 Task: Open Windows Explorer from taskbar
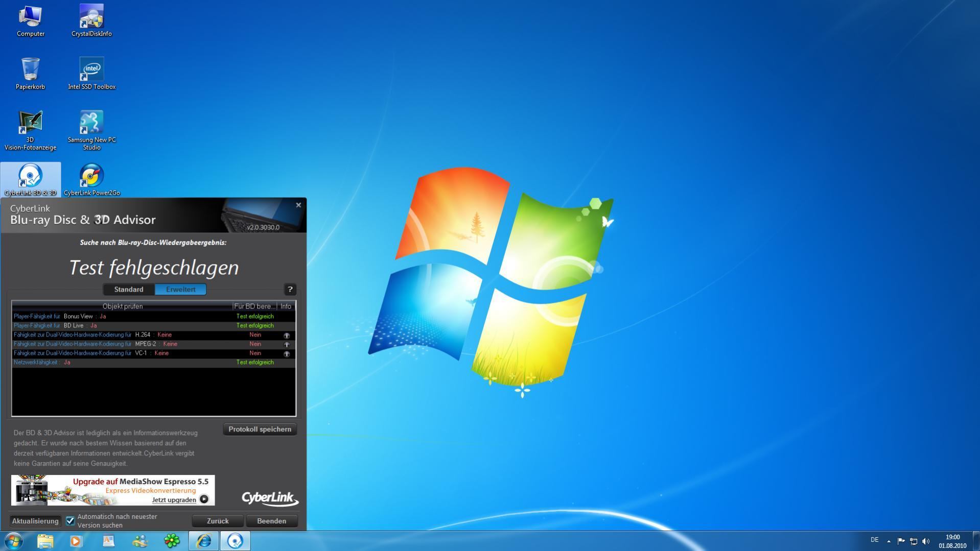(x=45, y=541)
